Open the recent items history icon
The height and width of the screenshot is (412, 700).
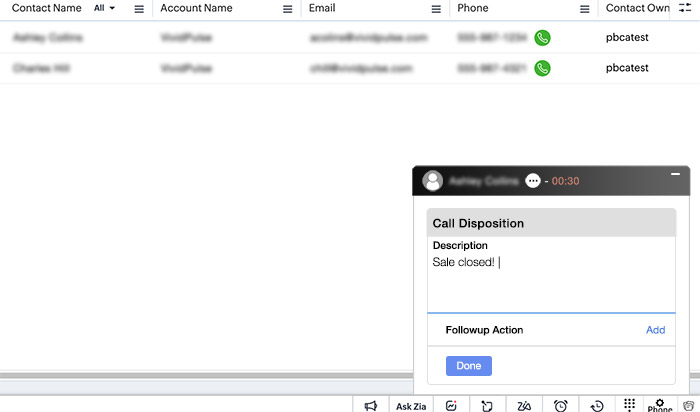pyautogui.click(x=597, y=406)
